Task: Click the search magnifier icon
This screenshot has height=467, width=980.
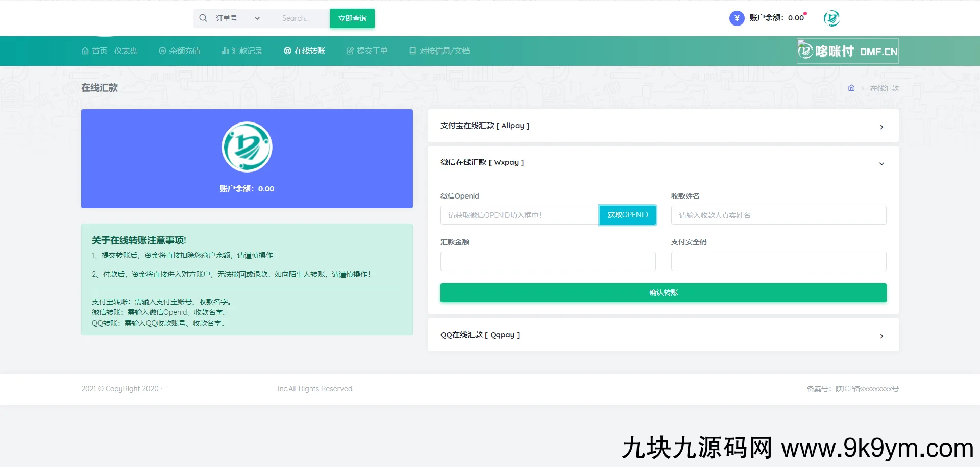Action: [x=203, y=18]
